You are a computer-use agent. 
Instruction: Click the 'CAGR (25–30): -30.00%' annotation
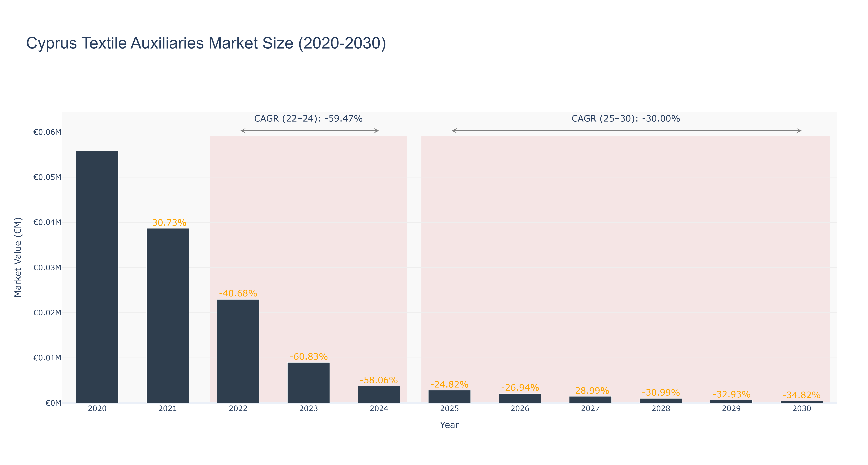(x=626, y=119)
